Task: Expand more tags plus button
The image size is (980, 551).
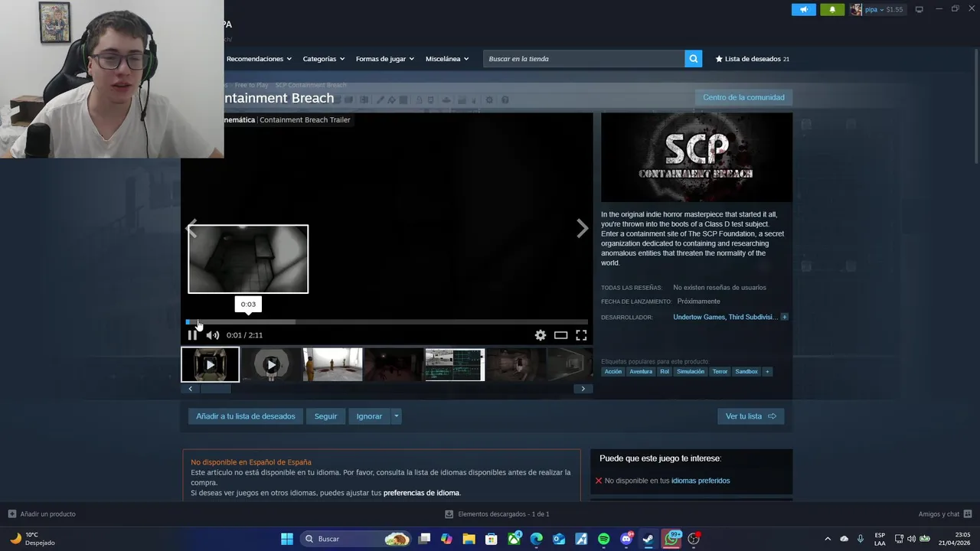Action: (x=767, y=372)
